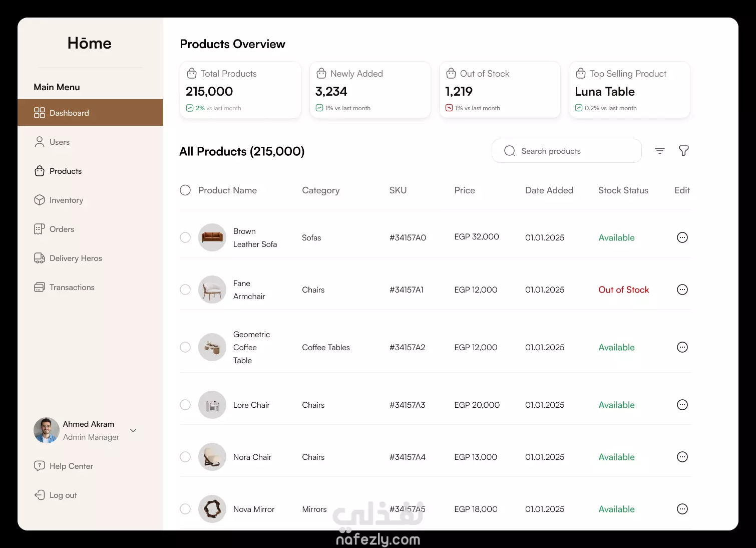The height and width of the screenshot is (548, 756).
Task: Expand the Ahmed Akram account chevron
Action: 133,430
